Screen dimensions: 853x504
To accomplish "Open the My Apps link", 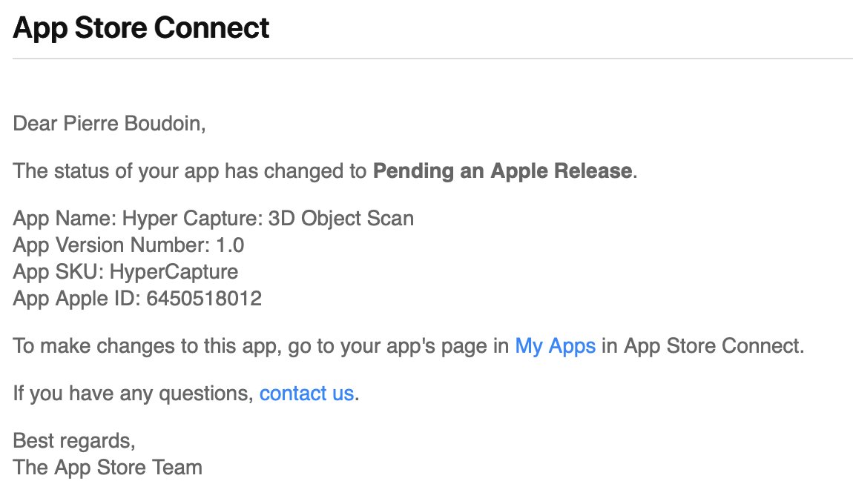I will [555, 346].
